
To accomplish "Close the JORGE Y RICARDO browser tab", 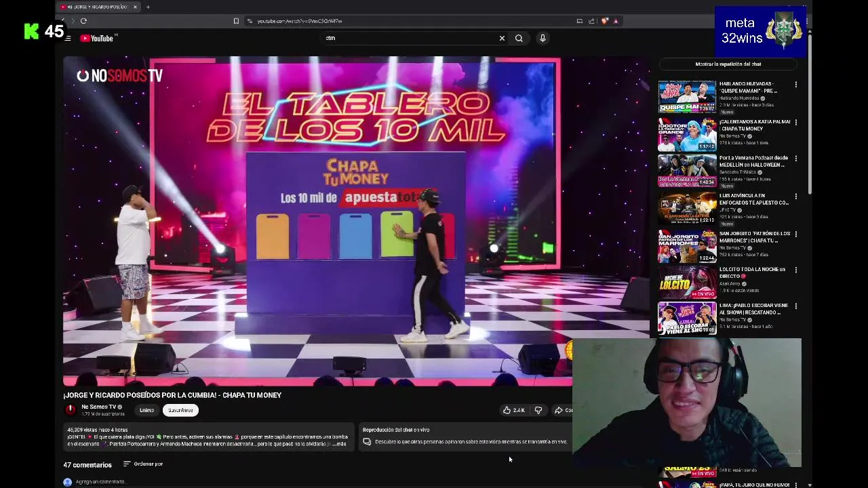I will point(135,7).
